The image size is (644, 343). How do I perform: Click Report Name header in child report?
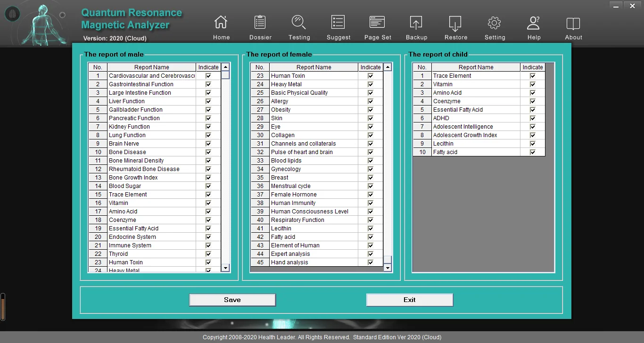(476, 67)
